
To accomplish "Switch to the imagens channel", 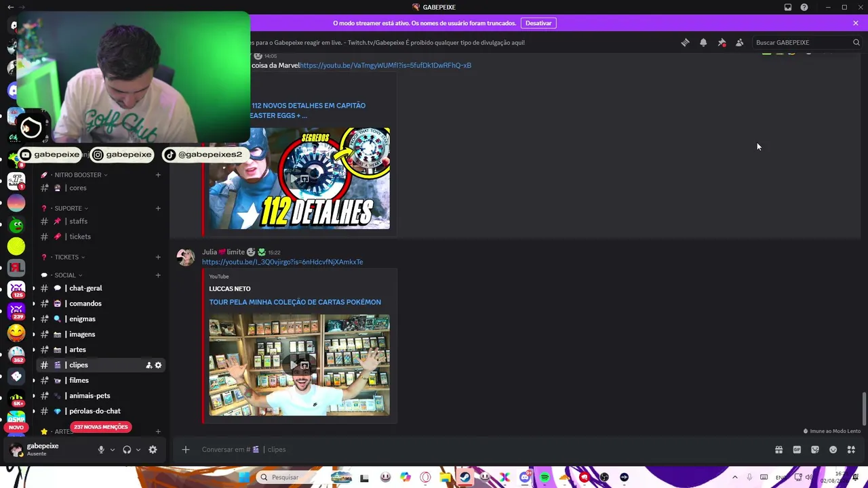I will (x=100, y=334).
